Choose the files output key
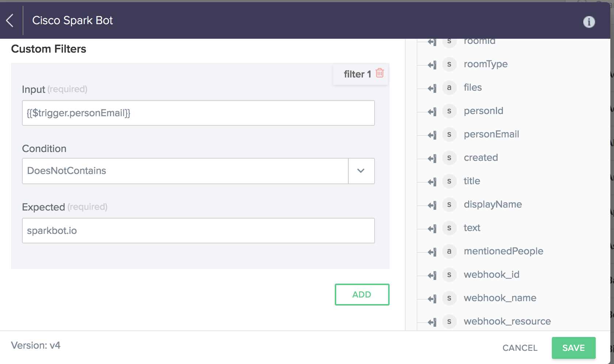Screen dimensions: 614x364 (473, 88)
